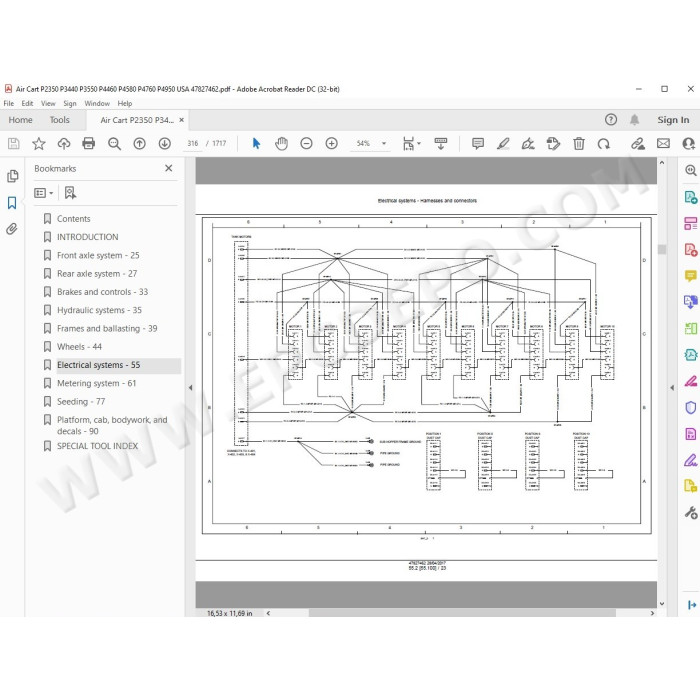Viewport: 700px width, 700px height.
Task: Open the Protect shield tool in right pane
Action: [x=691, y=407]
